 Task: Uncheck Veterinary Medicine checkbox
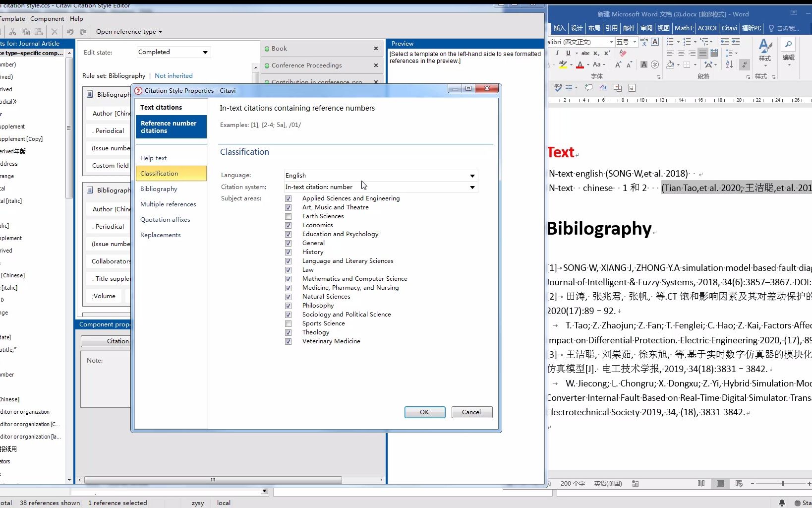point(288,341)
